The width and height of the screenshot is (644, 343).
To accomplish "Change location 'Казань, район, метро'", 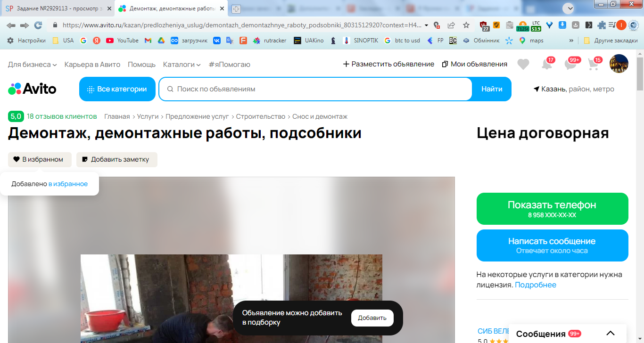I will coord(574,89).
